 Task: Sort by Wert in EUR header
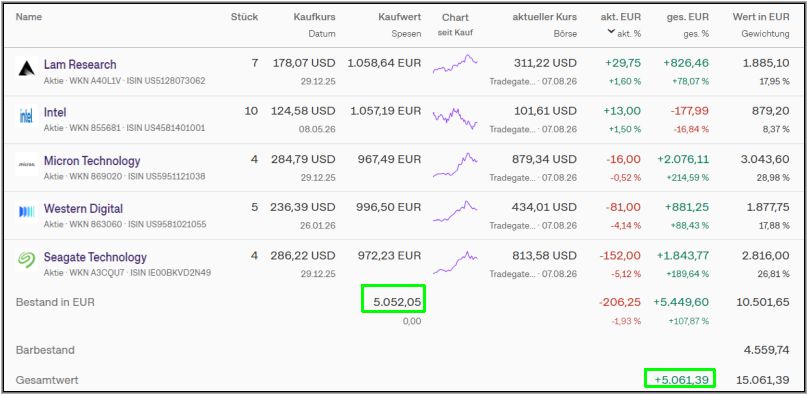click(761, 16)
